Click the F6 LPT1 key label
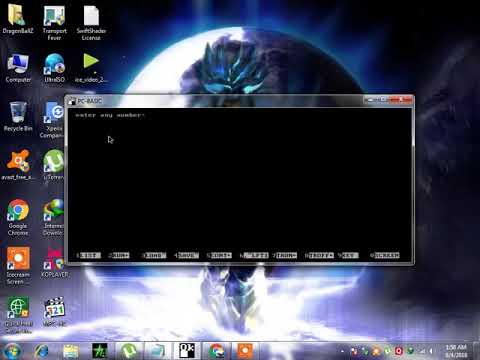Image resolution: width=480 pixels, height=360 pixels. pos(254,255)
